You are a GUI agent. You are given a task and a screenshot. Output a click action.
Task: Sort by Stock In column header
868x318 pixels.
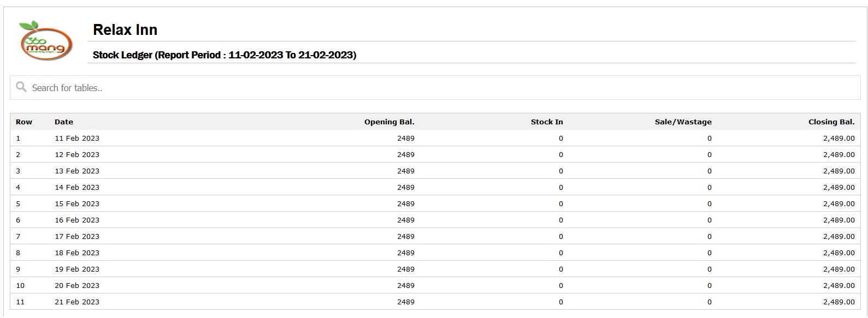547,122
